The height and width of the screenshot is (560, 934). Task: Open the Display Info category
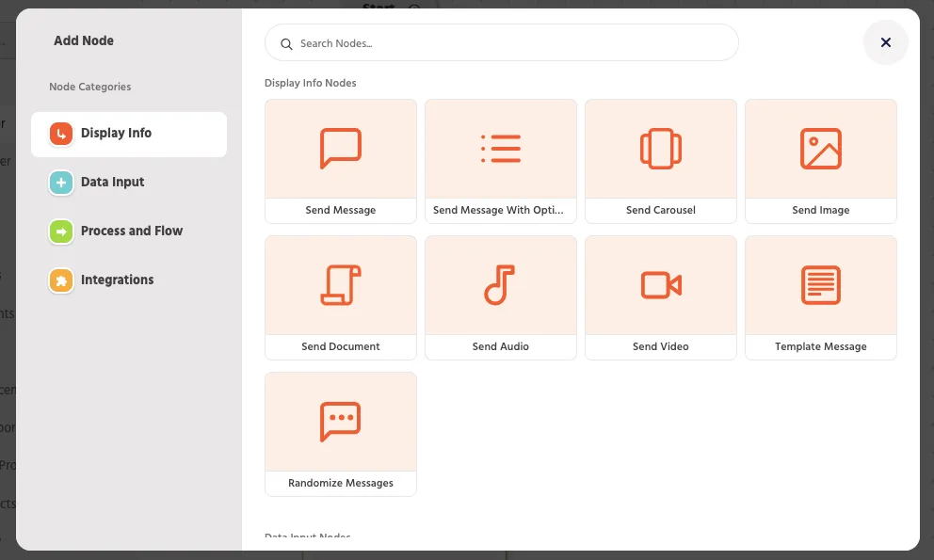pyautogui.click(x=129, y=134)
